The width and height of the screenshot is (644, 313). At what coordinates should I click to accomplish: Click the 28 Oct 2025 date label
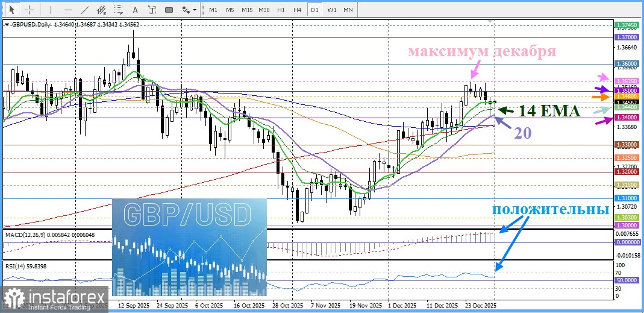pyautogui.click(x=287, y=306)
